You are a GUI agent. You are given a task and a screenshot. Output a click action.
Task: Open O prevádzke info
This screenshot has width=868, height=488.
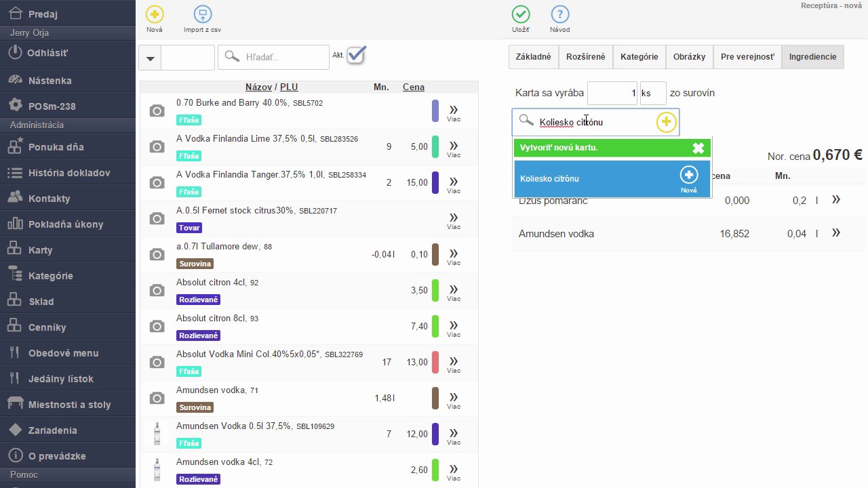pos(68,456)
